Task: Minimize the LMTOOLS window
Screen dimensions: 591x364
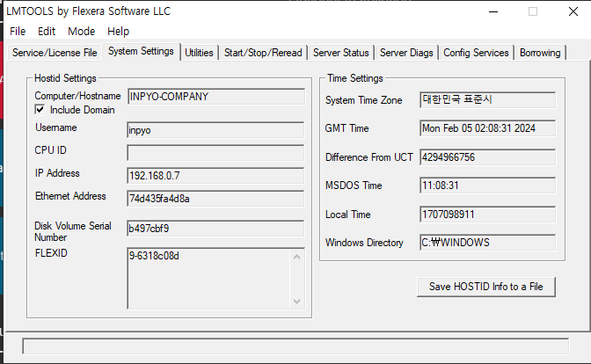Action: tap(493, 11)
